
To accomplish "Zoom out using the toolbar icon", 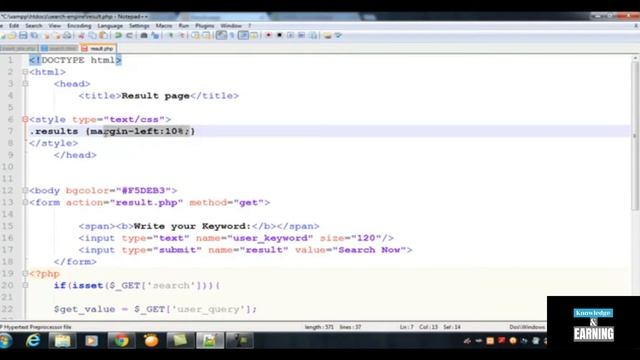I will point(181,36).
